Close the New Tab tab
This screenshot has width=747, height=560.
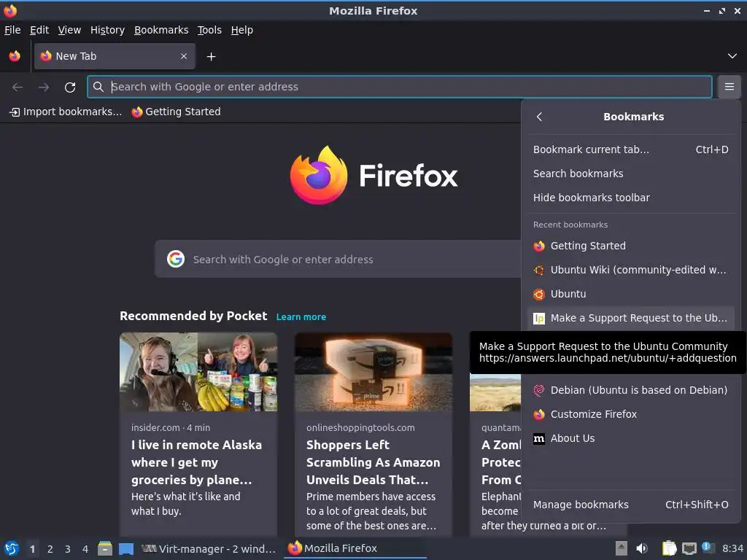tap(184, 56)
